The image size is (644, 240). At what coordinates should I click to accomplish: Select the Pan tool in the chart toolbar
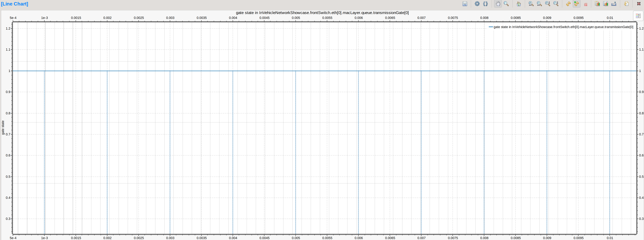tap(498, 4)
